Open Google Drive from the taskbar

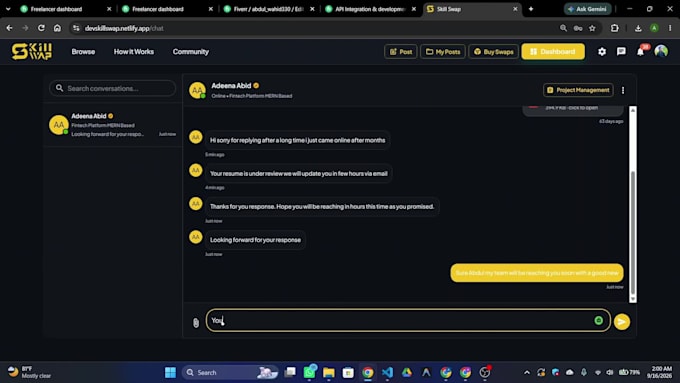point(407,372)
